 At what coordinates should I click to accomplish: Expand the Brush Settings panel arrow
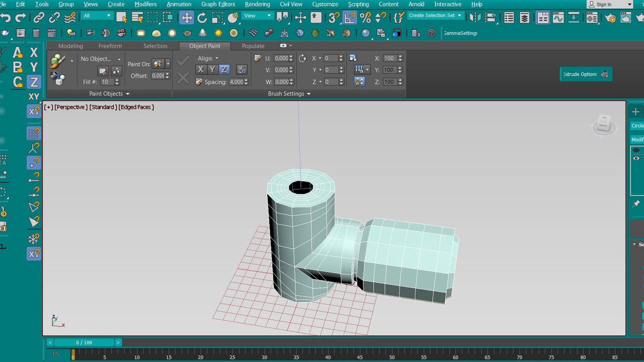coord(309,94)
